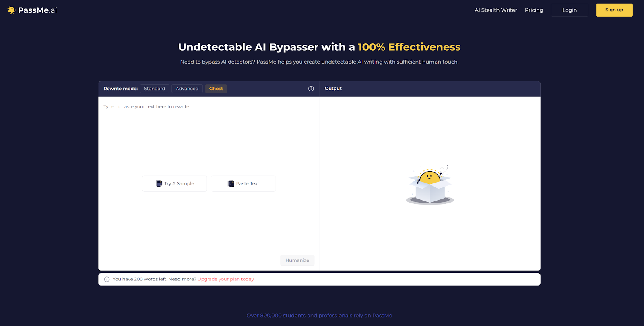Click the 'Rewrite mode:' label

pyautogui.click(x=120, y=89)
